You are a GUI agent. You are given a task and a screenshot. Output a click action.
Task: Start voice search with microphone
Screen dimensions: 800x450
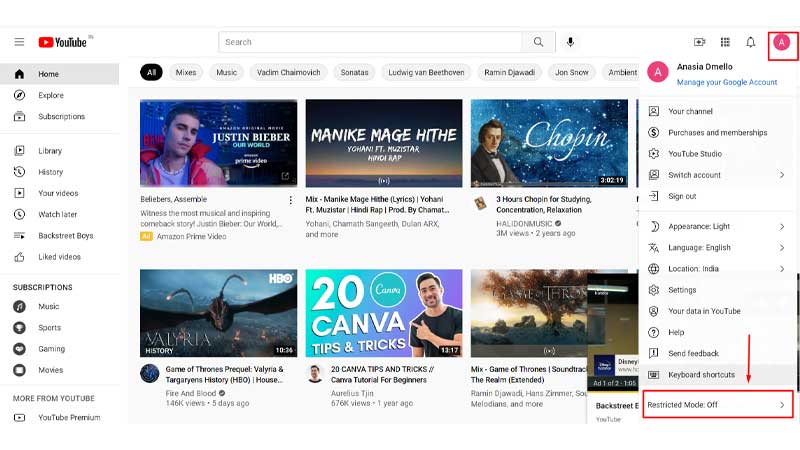(x=570, y=42)
